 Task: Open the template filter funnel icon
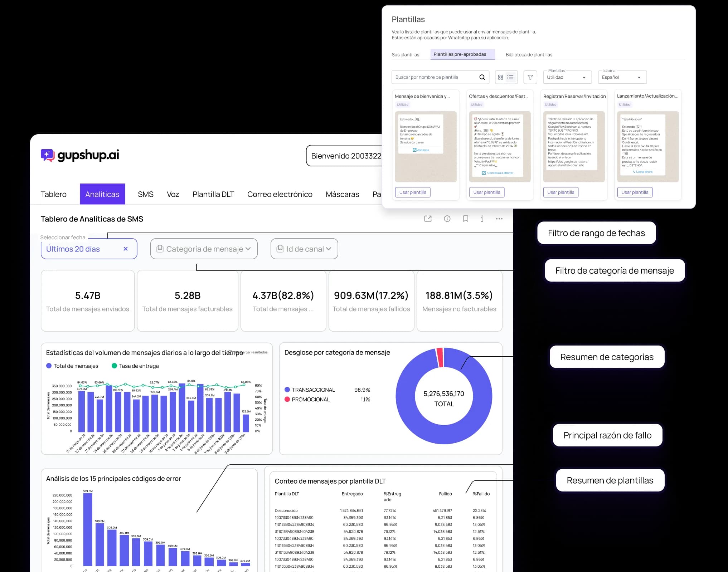[x=530, y=77]
